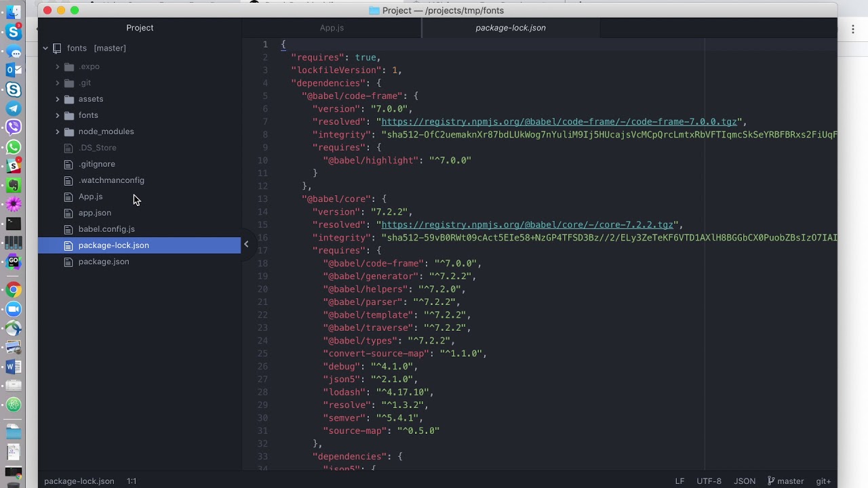Click the "semver" key on line 30
Screen dimensions: 868x488
[x=344, y=418]
